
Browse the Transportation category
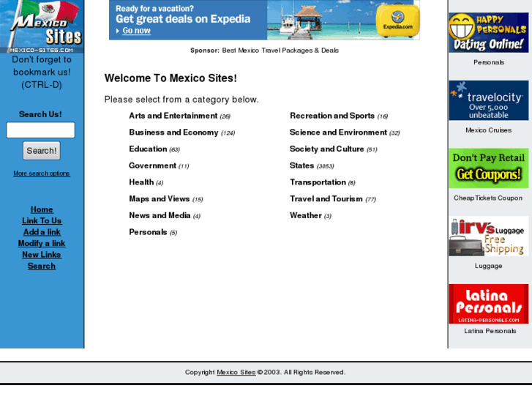(x=318, y=182)
